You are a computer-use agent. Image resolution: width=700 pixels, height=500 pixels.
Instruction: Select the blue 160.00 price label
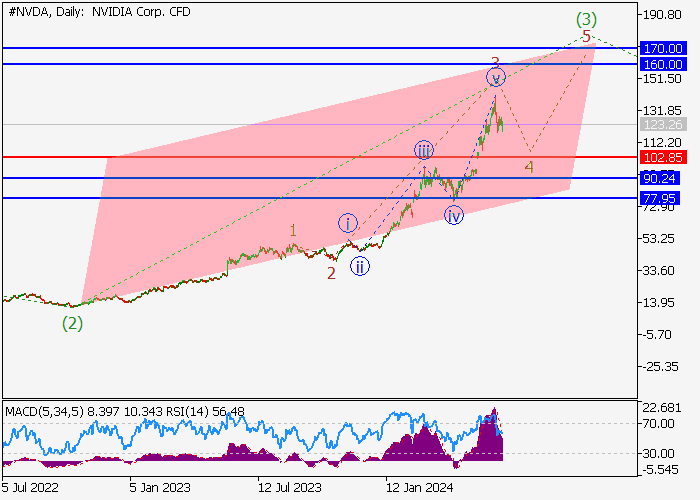coord(663,64)
